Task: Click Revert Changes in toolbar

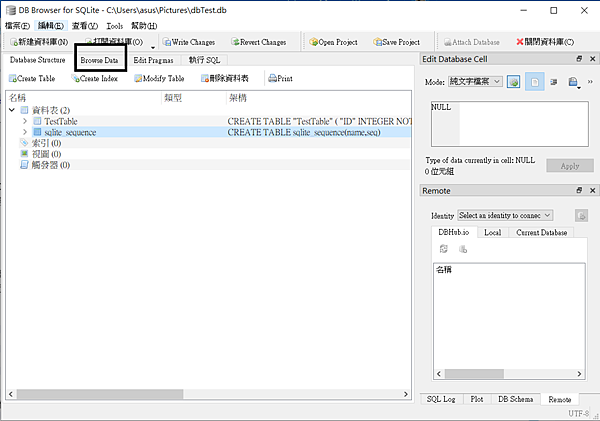Action: 259,42
